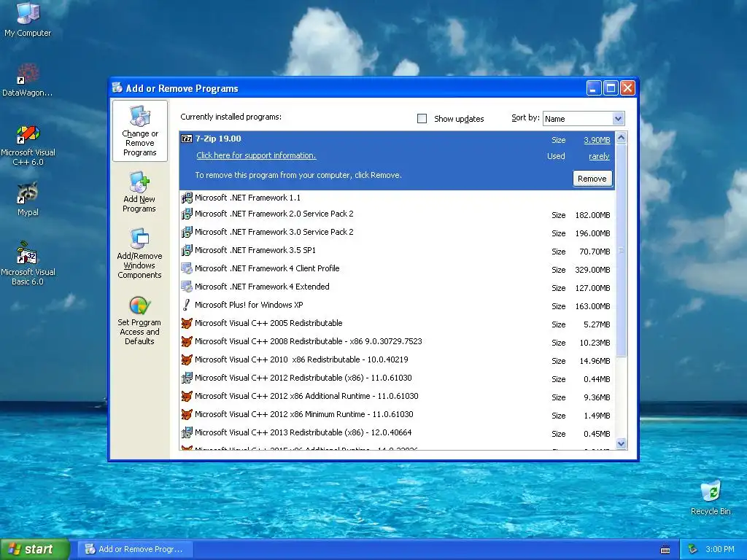Click the Set Program Access and Defaults icon
This screenshot has height=560, width=747.
[x=139, y=306]
